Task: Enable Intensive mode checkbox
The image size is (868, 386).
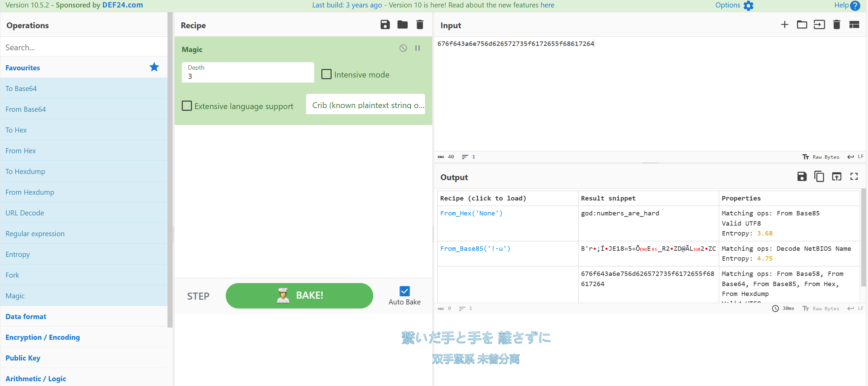Action: (326, 74)
